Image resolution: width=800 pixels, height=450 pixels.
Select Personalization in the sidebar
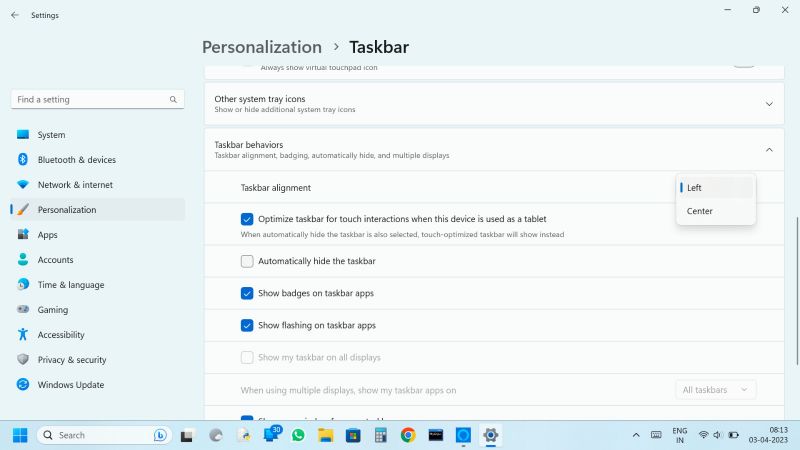tap(97, 210)
